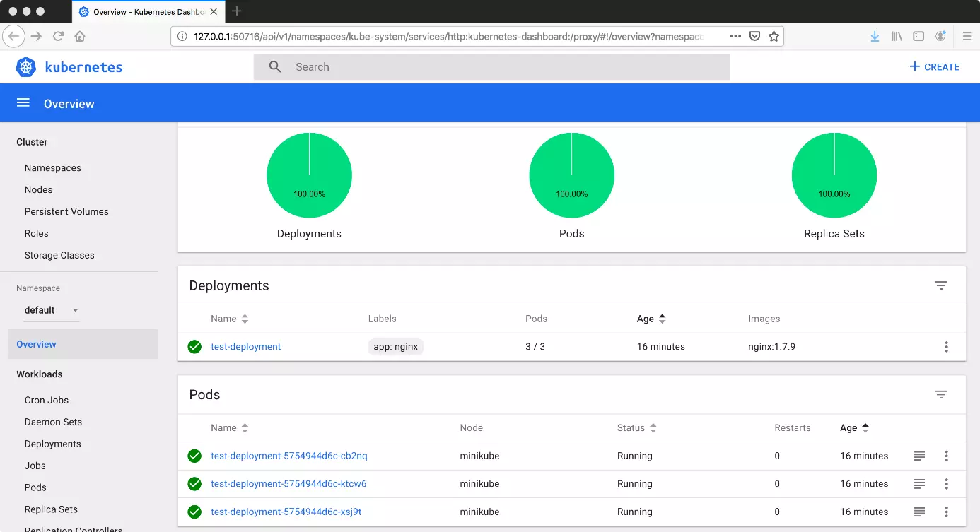Open the page actions ellipsis in address bar
The height and width of the screenshot is (532, 980).
(735, 36)
